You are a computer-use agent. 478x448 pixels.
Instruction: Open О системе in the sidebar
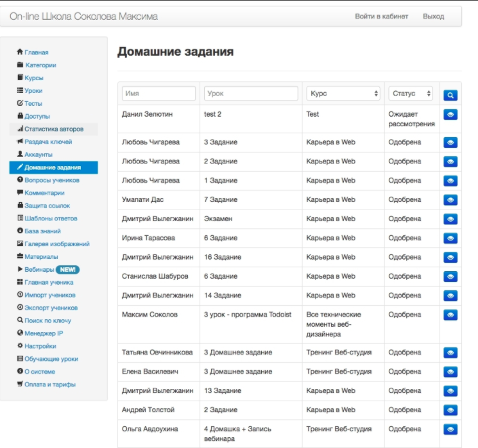coord(40,372)
